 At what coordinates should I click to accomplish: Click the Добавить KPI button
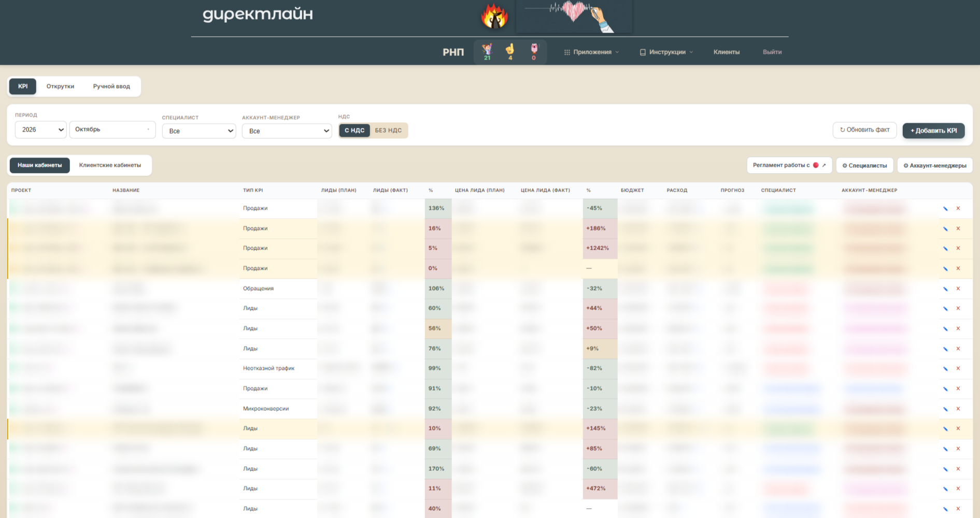click(x=933, y=131)
